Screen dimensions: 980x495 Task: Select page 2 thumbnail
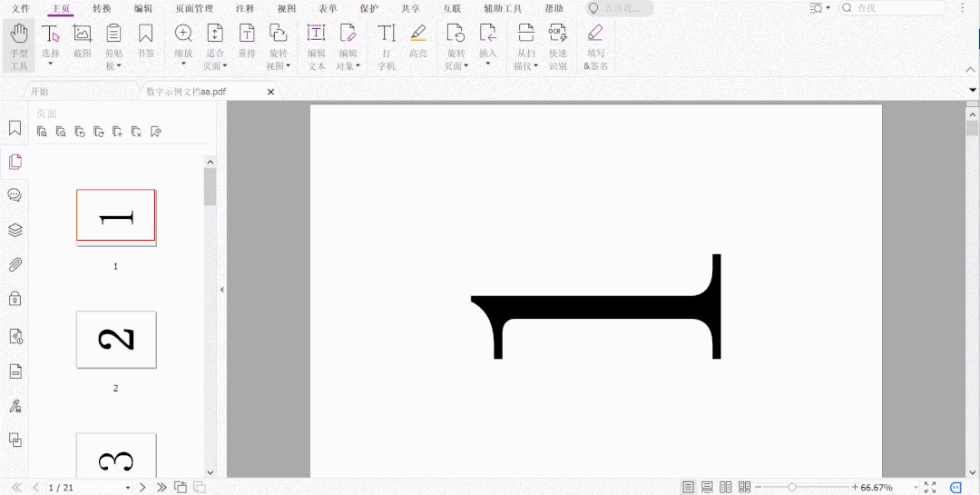[116, 340]
